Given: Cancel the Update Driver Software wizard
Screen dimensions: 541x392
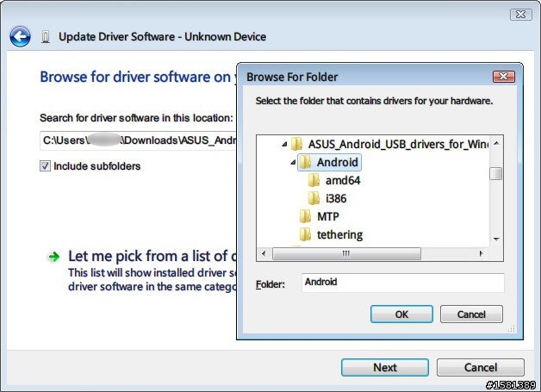Looking at the screenshot, I should [x=481, y=367].
